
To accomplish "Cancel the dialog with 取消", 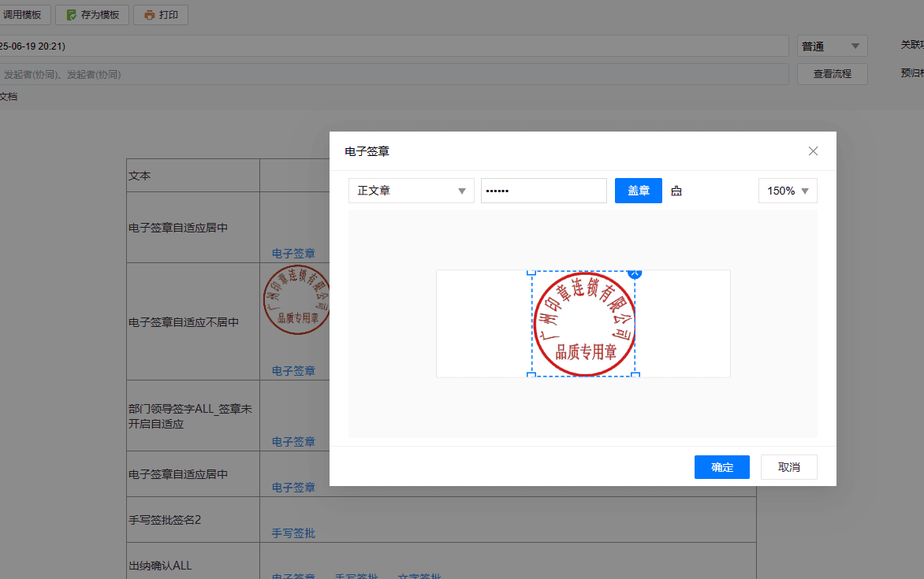I will (788, 467).
